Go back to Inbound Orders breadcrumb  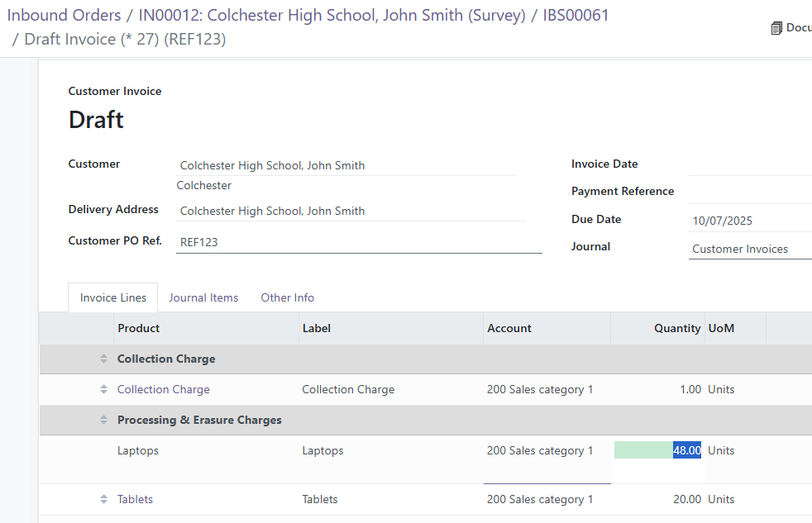click(x=64, y=16)
